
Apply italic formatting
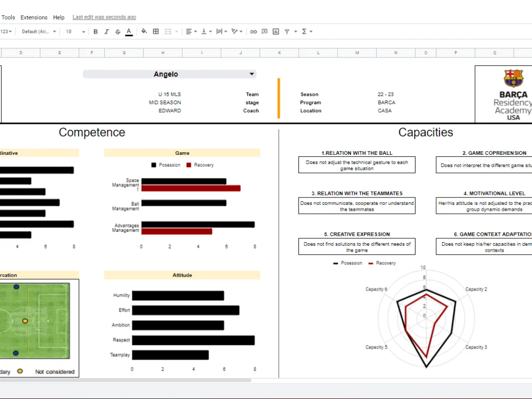coord(106,31)
